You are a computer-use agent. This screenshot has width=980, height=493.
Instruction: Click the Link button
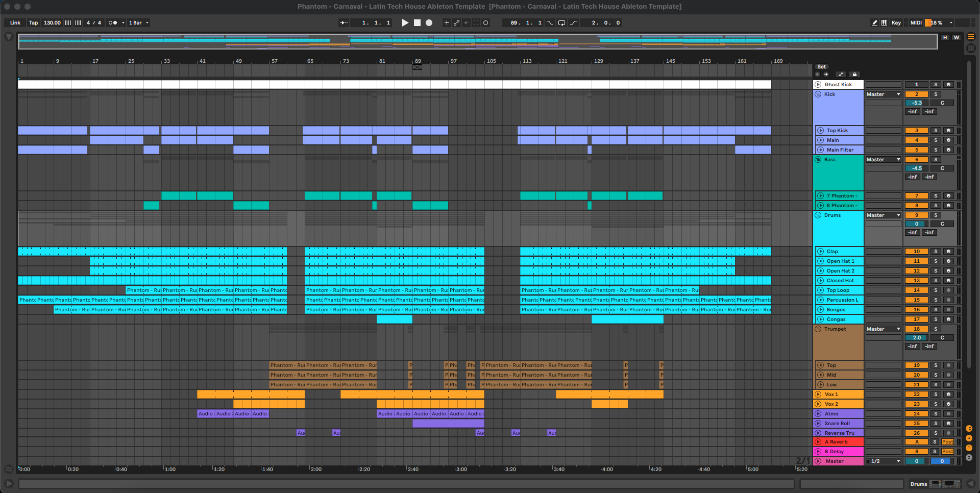click(x=15, y=23)
